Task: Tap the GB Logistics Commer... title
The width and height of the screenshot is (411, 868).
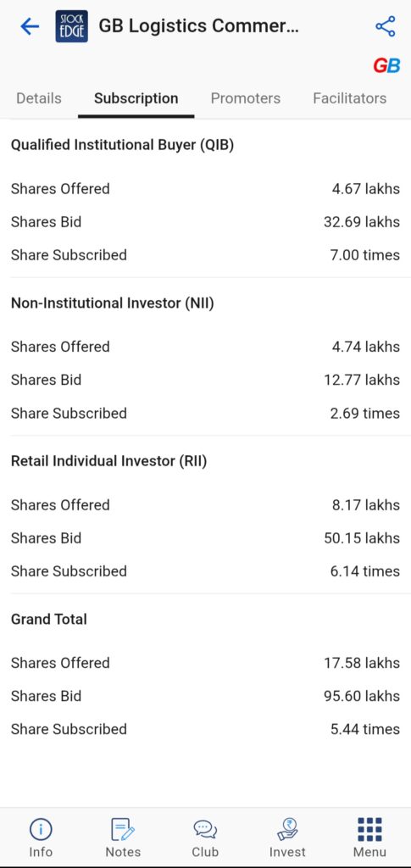Action: point(198,26)
